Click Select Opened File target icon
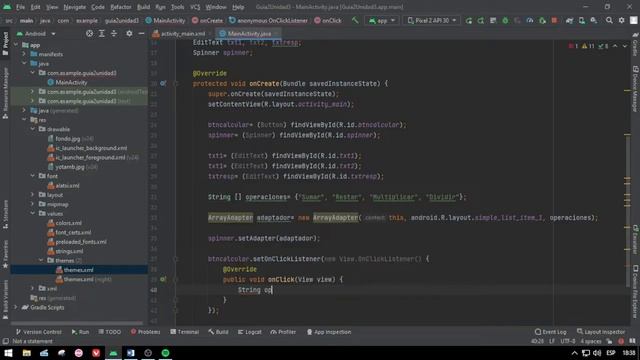 tap(89, 33)
